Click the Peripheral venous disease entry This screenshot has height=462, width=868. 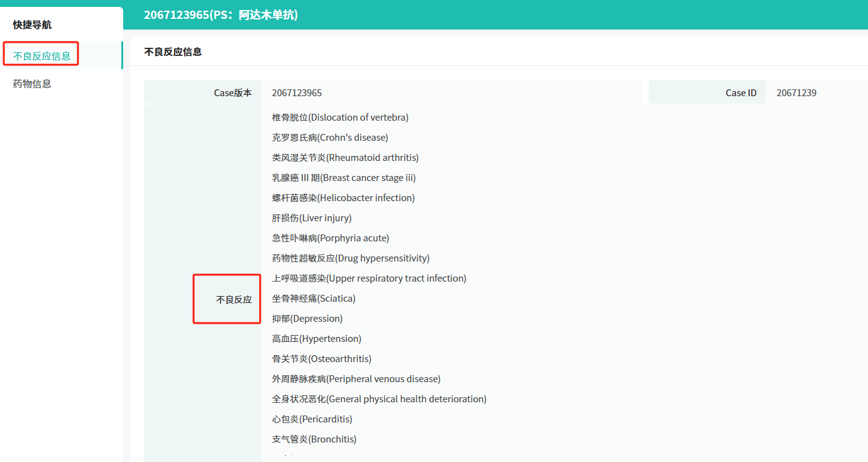(x=356, y=379)
